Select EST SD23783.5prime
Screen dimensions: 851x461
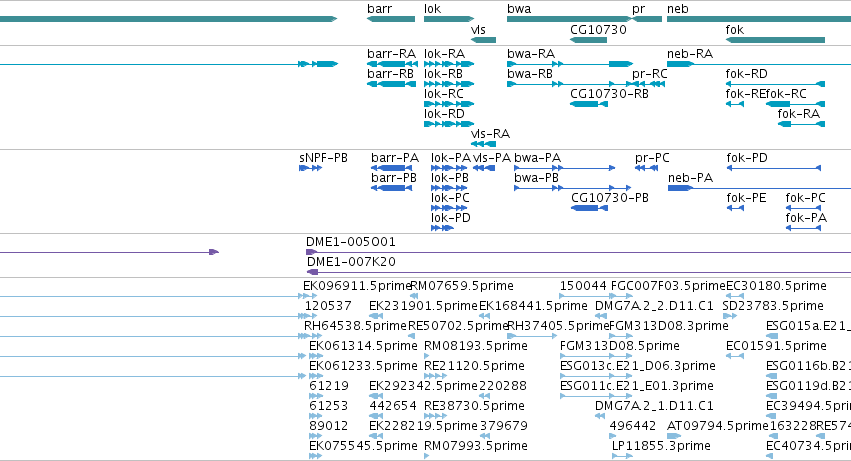pyautogui.click(x=773, y=306)
